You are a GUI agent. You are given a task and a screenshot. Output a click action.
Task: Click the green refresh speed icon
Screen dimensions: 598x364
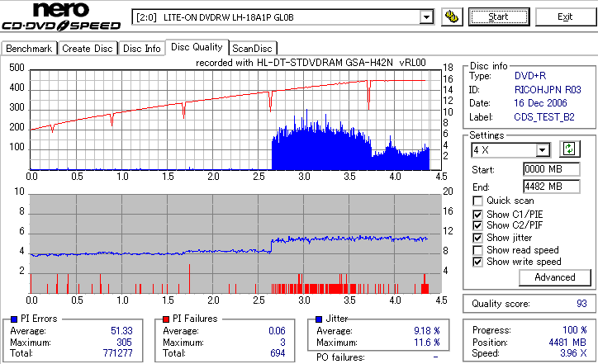point(569,149)
